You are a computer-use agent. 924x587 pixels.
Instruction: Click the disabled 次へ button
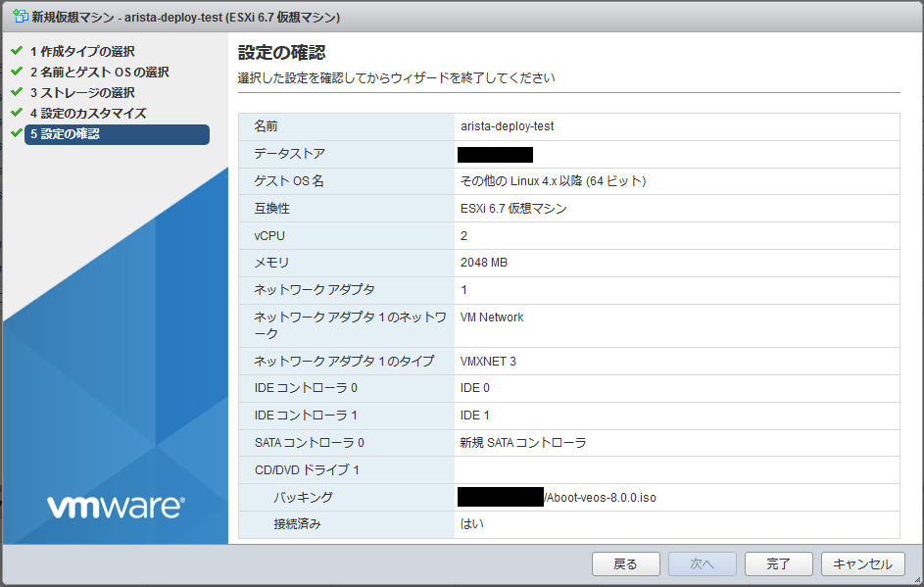(702, 563)
